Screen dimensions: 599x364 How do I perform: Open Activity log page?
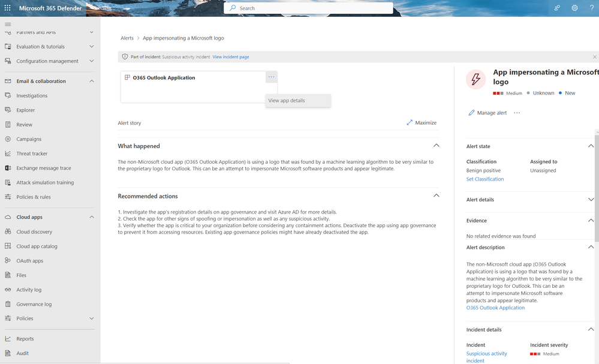click(x=29, y=290)
